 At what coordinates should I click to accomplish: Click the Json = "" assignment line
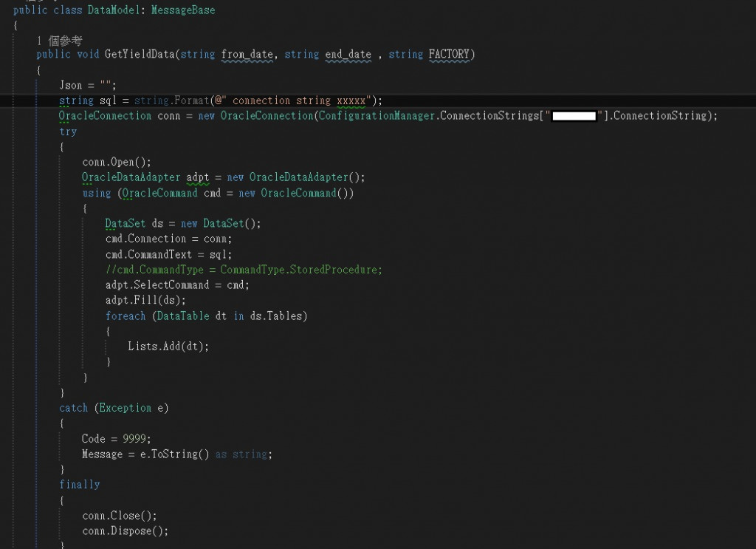[88, 86]
